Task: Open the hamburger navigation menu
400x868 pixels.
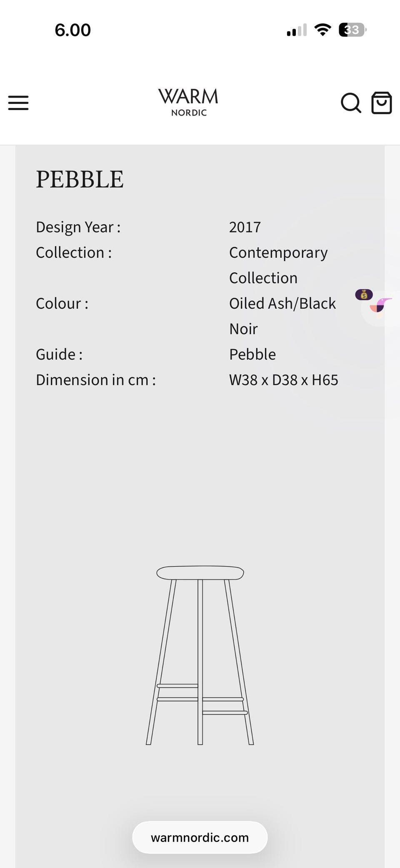Action: coord(18,103)
